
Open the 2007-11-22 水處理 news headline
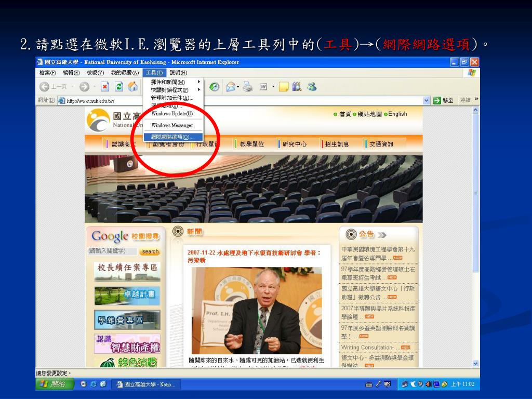[255, 257]
